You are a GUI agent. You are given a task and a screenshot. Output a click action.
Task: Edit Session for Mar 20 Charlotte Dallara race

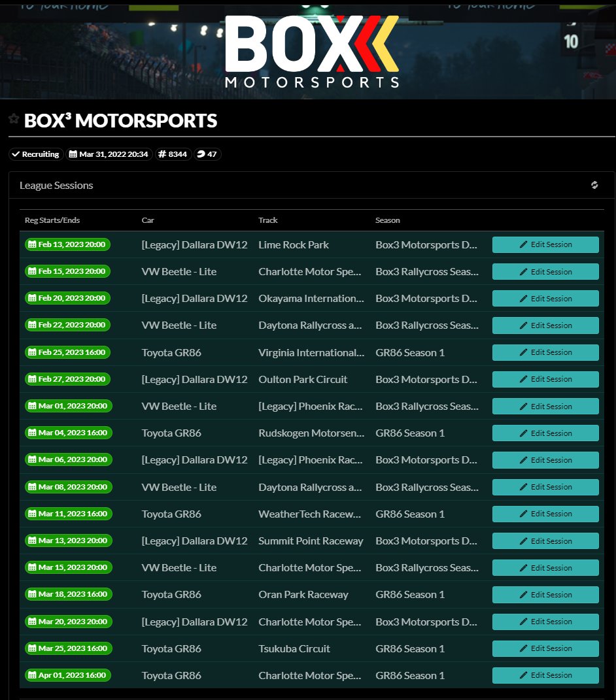point(545,622)
